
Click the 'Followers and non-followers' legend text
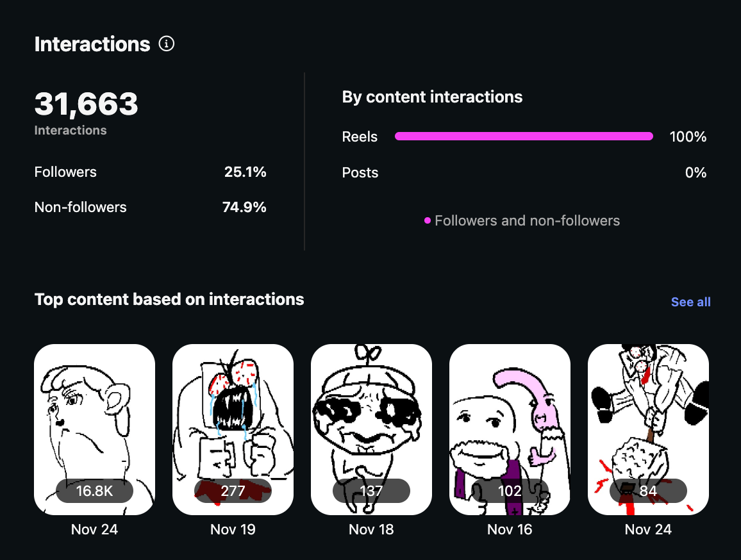527,221
